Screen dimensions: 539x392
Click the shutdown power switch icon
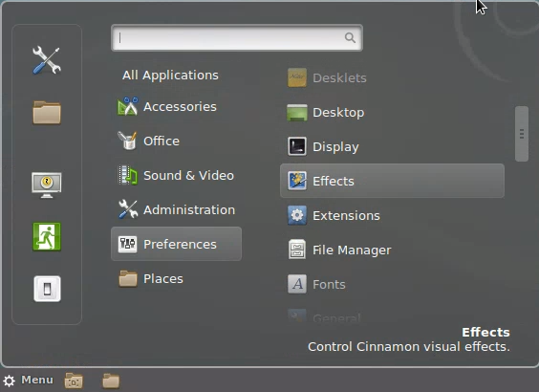pos(47,289)
